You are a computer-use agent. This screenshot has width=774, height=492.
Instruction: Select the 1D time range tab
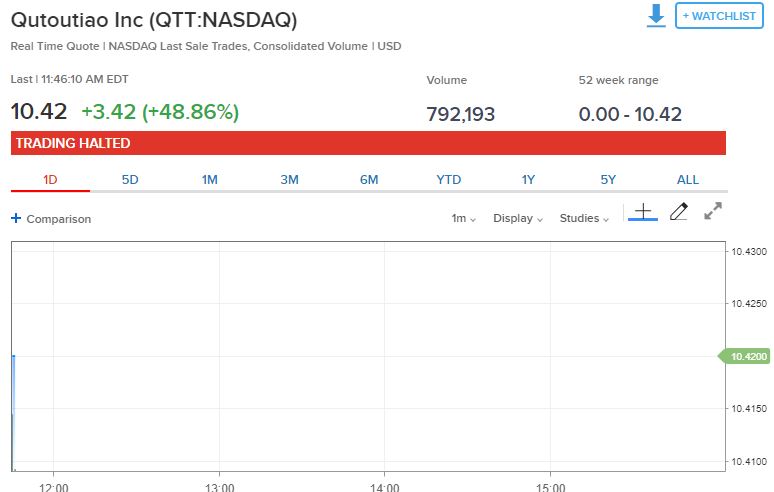pos(50,180)
